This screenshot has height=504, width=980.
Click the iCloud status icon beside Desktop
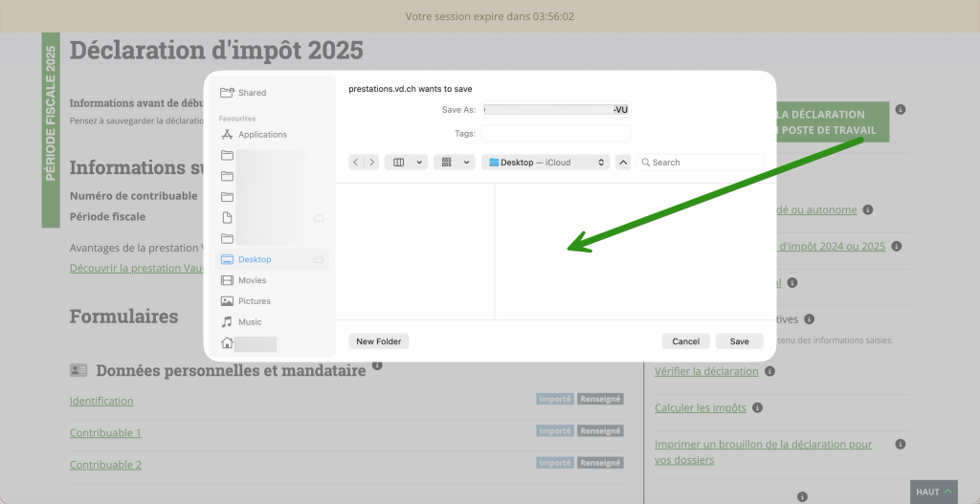(318, 260)
